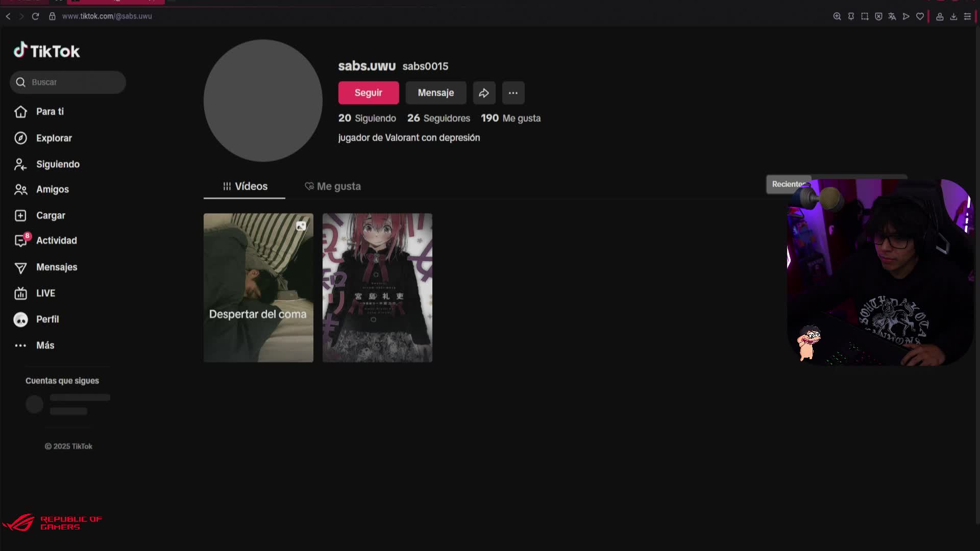Image resolution: width=980 pixels, height=551 pixels.
Task: Select the Recientes sort option
Action: (x=789, y=184)
